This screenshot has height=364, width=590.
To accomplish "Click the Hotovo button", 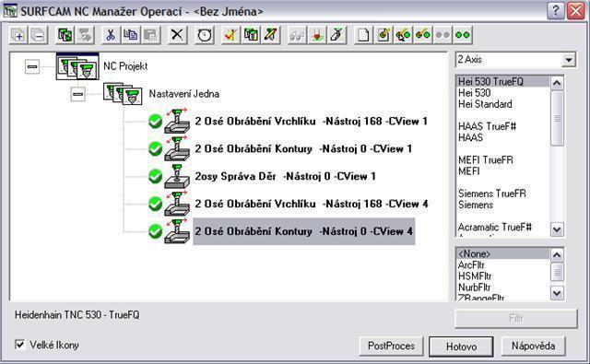I will 461,346.
